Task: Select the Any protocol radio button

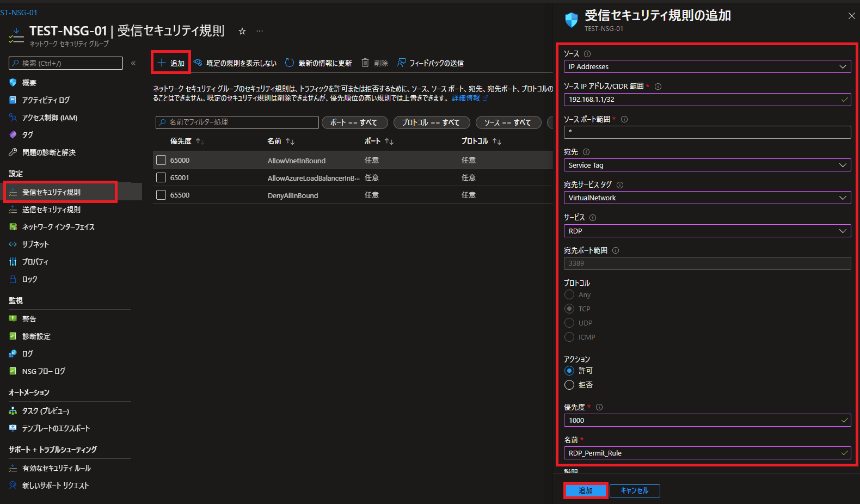Action: coord(569,294)
